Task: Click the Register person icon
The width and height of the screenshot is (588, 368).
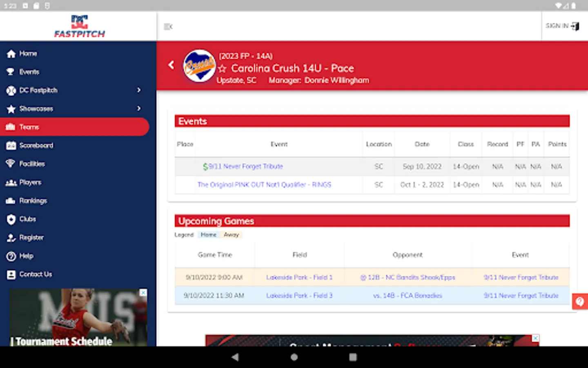Action: [x=11, y=238]
